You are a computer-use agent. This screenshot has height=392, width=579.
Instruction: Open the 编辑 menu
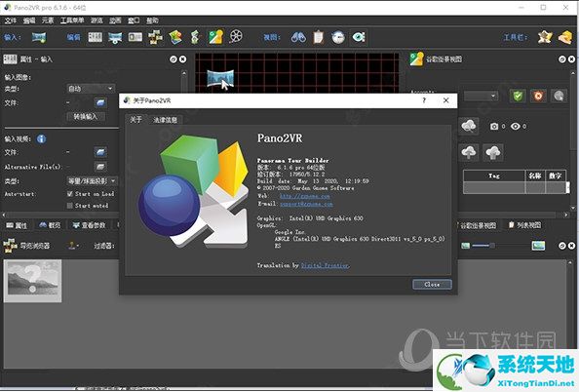29,20
